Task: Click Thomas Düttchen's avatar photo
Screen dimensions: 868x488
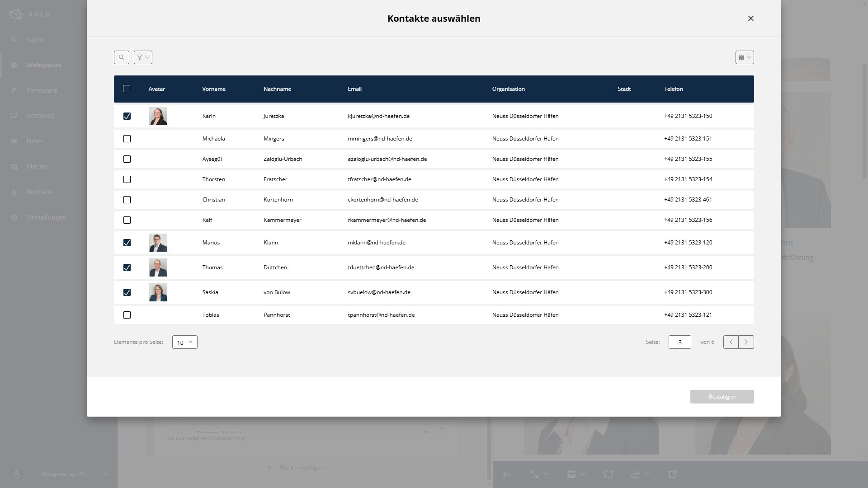Action: coord(157,267)
